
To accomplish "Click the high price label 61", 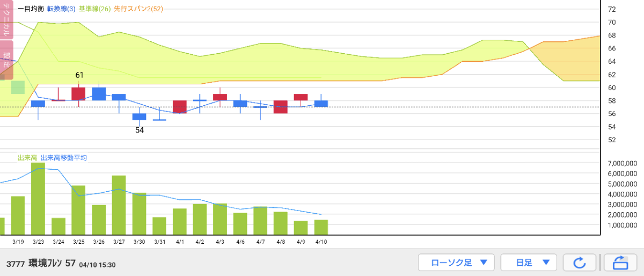I will (x=79, y=75).
